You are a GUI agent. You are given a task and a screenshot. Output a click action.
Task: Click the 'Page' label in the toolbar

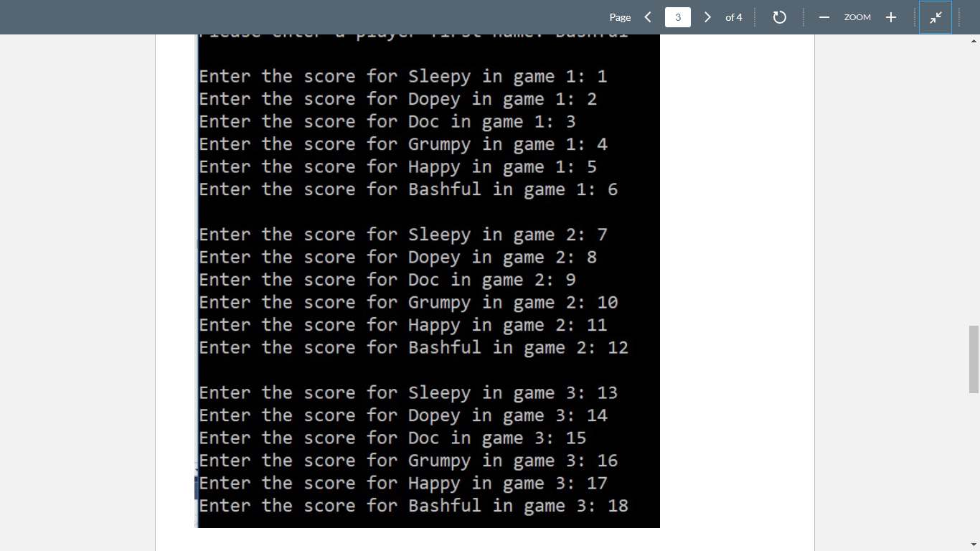point(619,17)
